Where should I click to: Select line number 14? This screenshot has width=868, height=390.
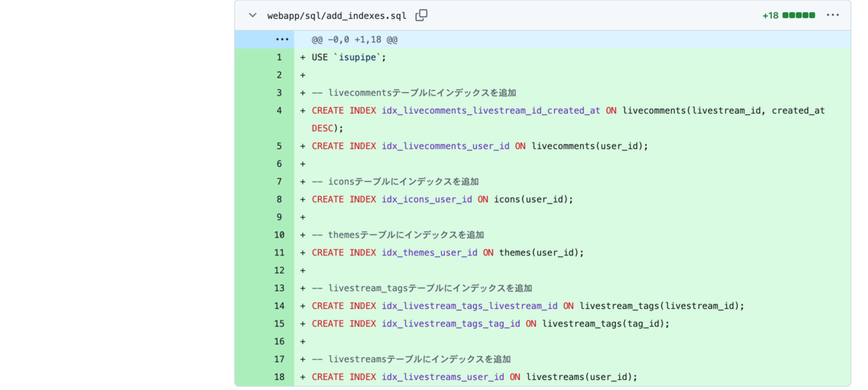point(279,305)
